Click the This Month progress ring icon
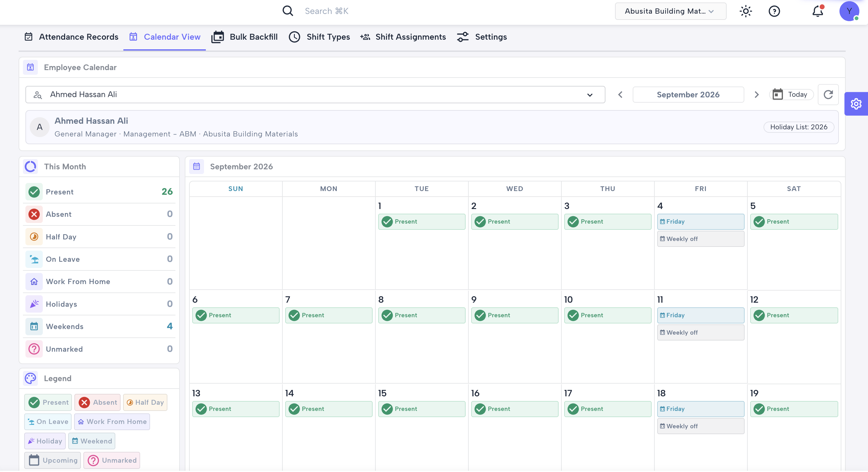The width and height of the screenshot is (868, 472). [30, 167]
